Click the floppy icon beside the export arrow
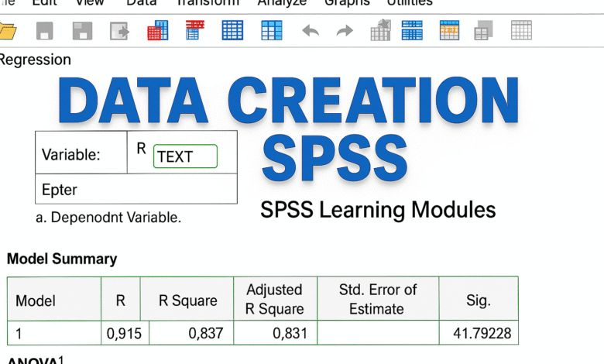 click(x=82, y=31)
